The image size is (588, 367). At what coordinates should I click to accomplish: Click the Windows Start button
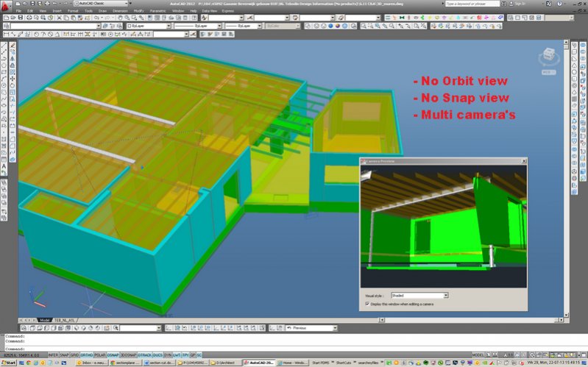point(9,363)
